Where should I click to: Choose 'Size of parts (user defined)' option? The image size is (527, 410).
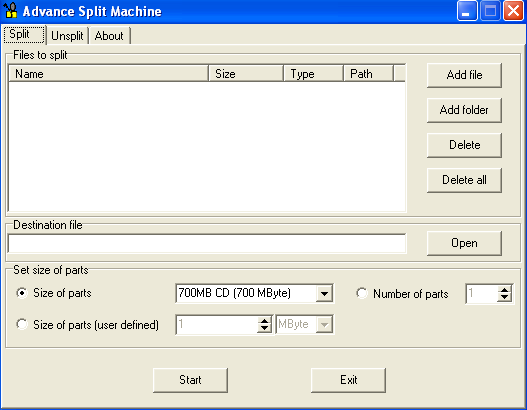click(x=22, y=324)
